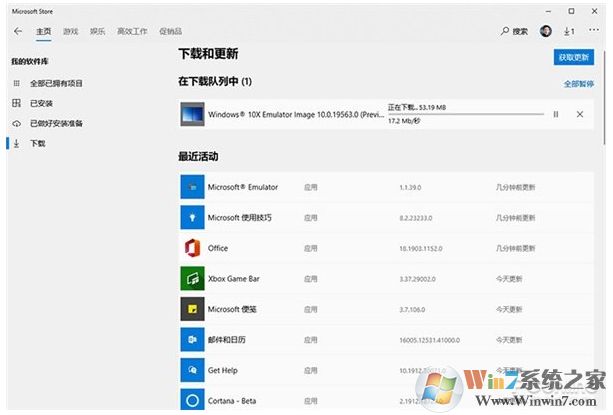Image resolution: width=613 pixels, height=415 pixels.
Task: Open the Microsoft® Emulator entry name
Action: tap(243, 187)
